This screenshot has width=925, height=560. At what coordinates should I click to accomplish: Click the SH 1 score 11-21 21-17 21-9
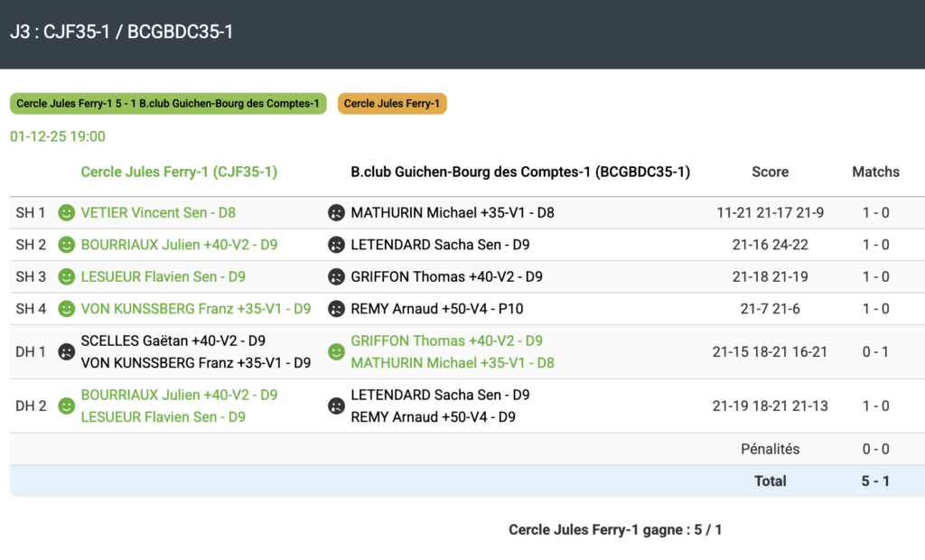coord(770,213)
